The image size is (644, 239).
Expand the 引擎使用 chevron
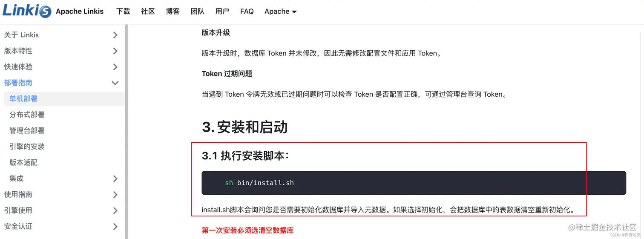[x=115, y=210]
